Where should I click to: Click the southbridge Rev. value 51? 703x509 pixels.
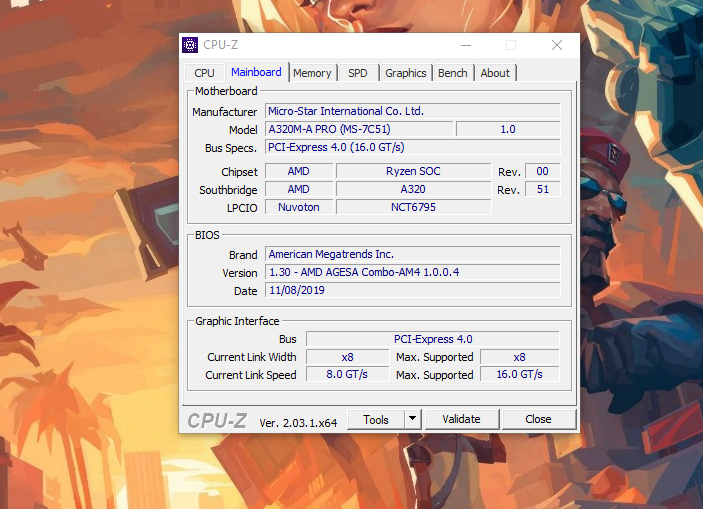point(542,189)
